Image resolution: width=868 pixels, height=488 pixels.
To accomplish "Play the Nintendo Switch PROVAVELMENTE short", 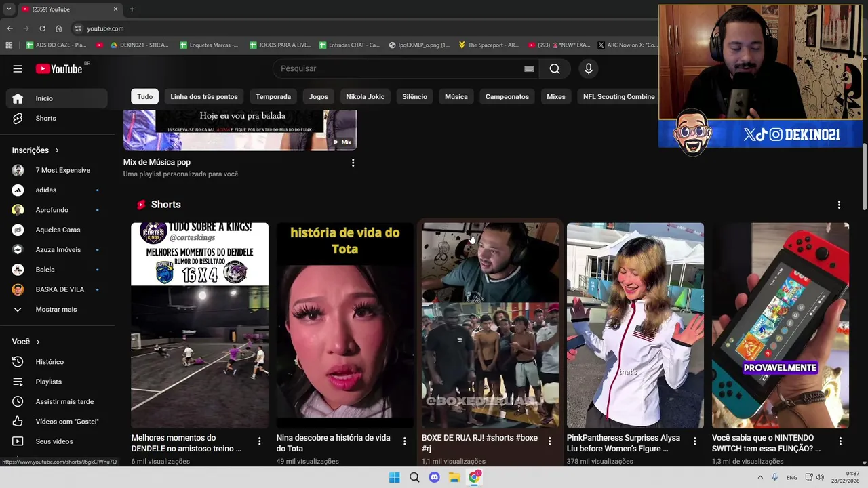I will tap(781, 325).
